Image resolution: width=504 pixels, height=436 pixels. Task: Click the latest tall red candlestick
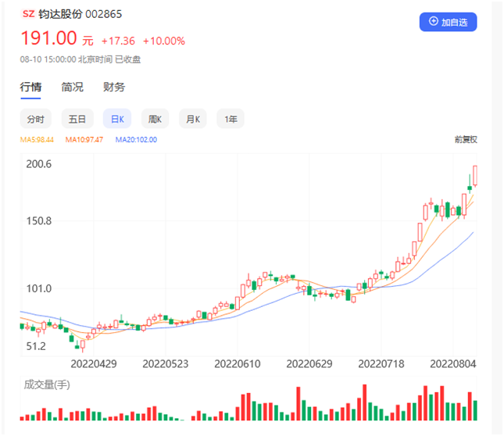click(475, 176)
